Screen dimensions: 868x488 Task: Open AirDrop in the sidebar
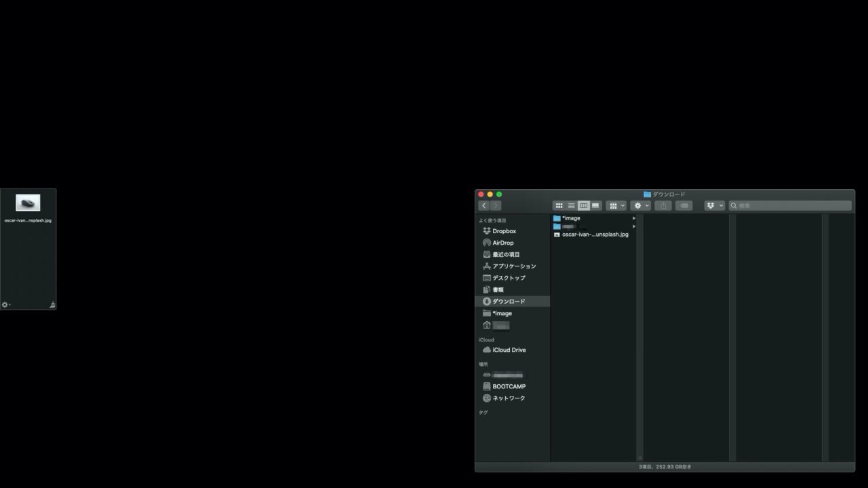click(x=512, y=243)
